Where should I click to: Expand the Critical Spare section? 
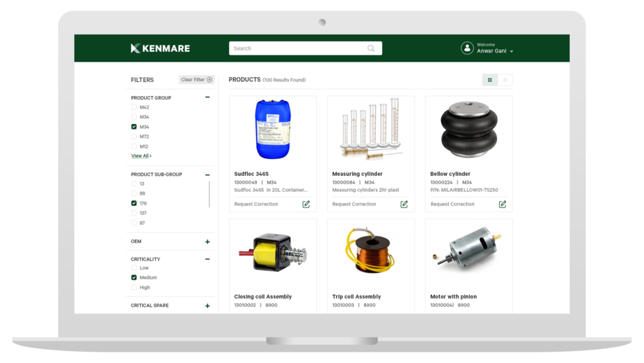tap(207, 306)
